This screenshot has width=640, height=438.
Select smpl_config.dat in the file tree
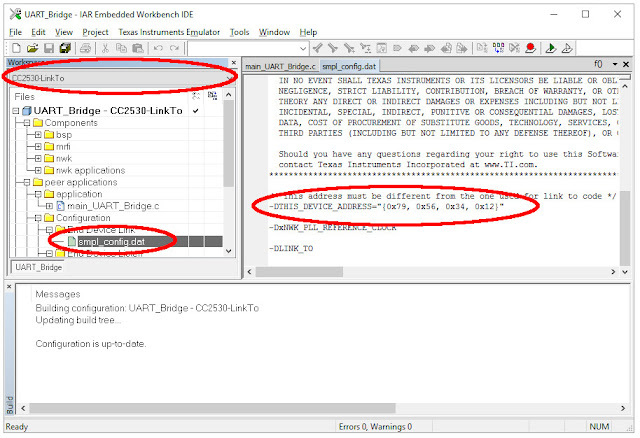(x=111, y=242)
